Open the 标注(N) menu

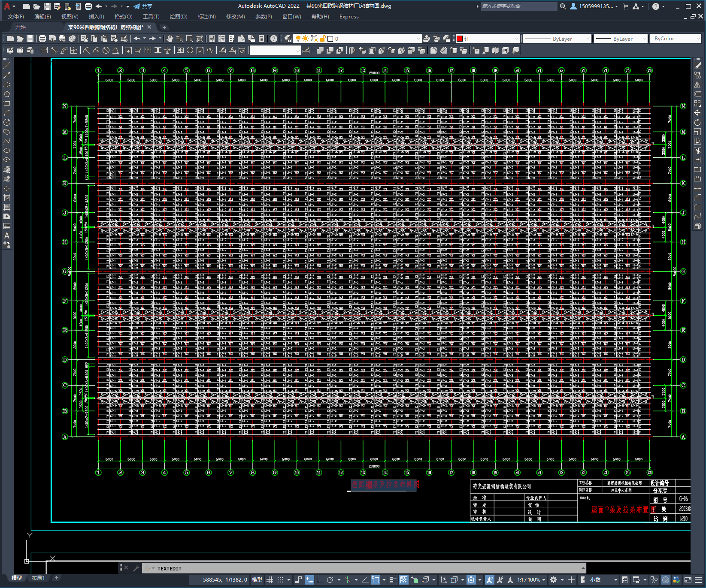(206, 17)
